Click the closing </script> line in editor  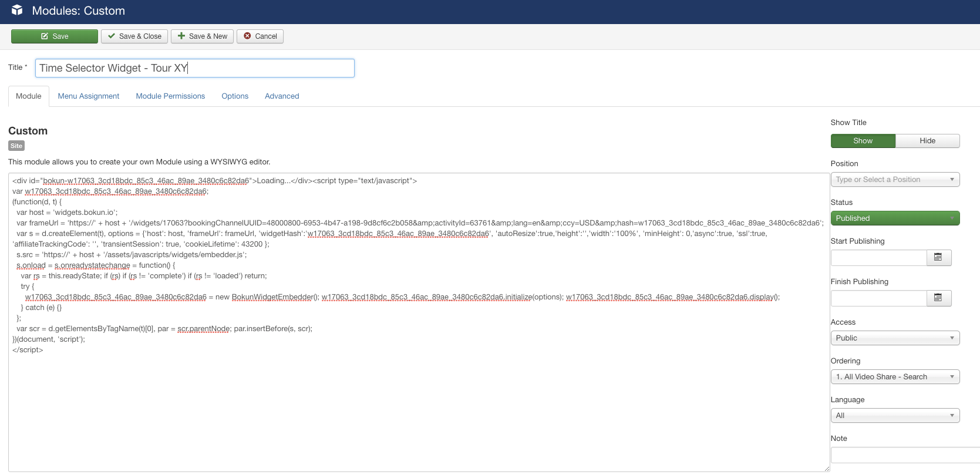coord(28,350)
